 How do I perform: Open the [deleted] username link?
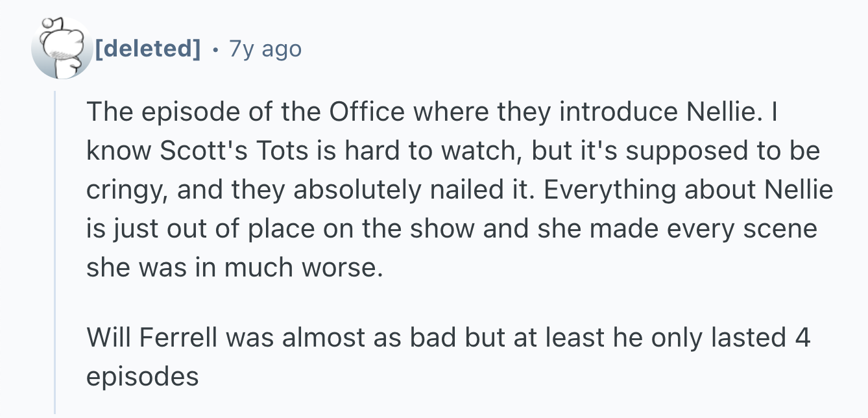[x=147, y=48]
